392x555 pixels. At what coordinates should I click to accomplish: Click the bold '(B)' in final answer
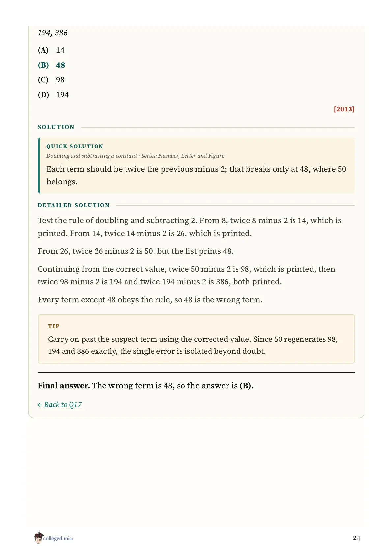pos(245,386)
